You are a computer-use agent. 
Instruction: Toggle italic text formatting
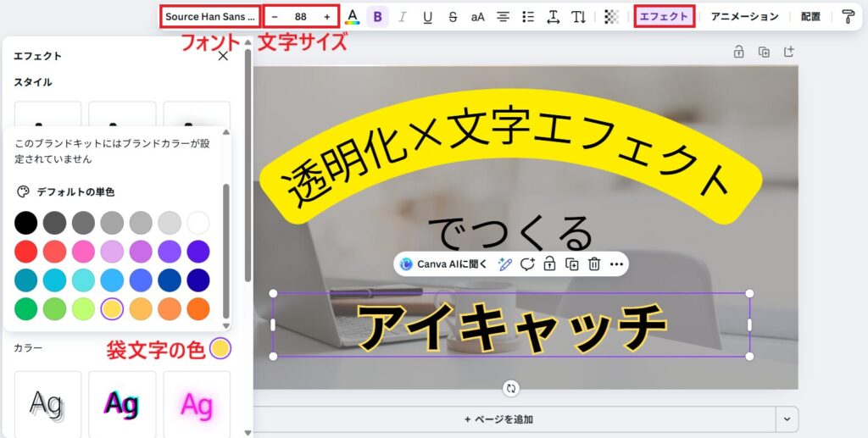pos(403,16)
